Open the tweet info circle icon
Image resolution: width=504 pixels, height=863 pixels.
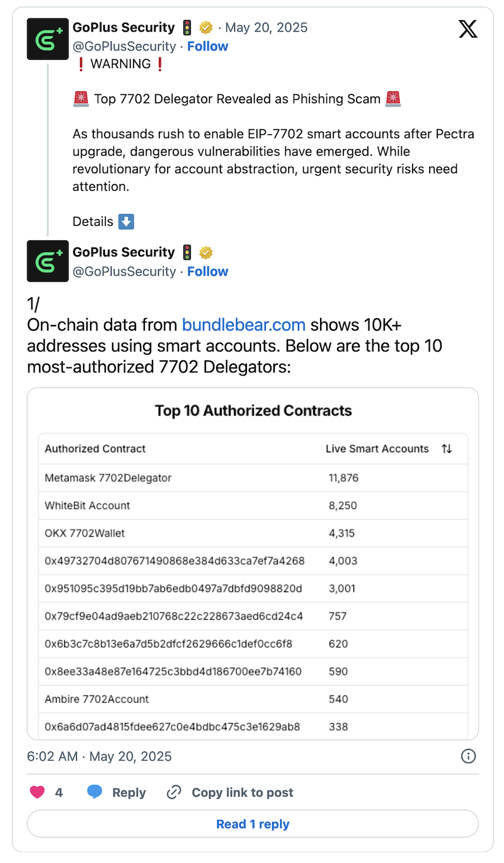click(468, 756)
